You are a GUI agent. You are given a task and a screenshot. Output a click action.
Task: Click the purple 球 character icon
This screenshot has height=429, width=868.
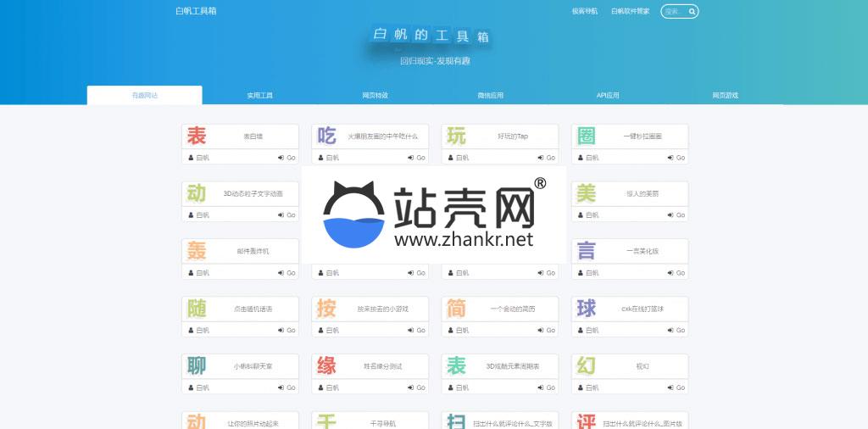(x=587, y=309)
